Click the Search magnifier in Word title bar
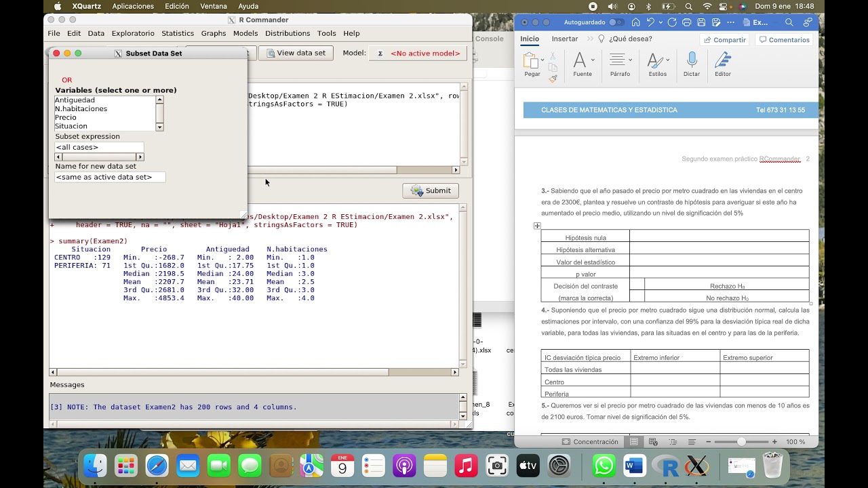The image size is (868, 488). [789, 22]
